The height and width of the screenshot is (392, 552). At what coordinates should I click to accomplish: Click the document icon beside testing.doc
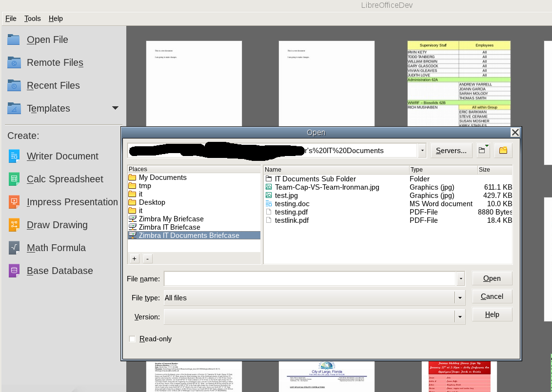coord(269,204)
